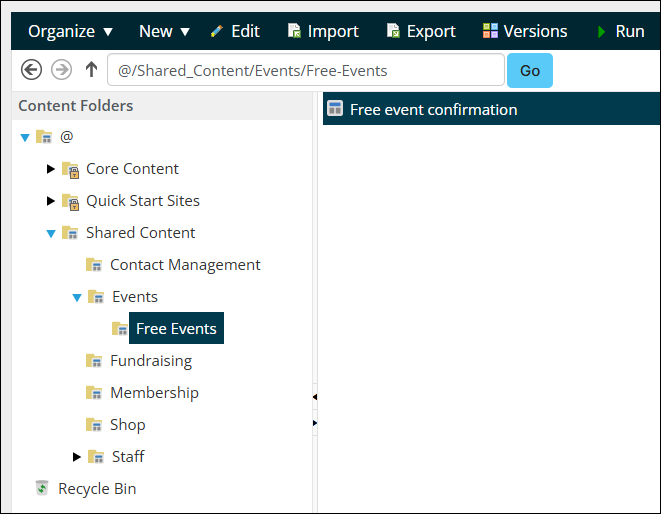Click the forward navigation arrow icon

pyautogui.click(x=62, y=70)
